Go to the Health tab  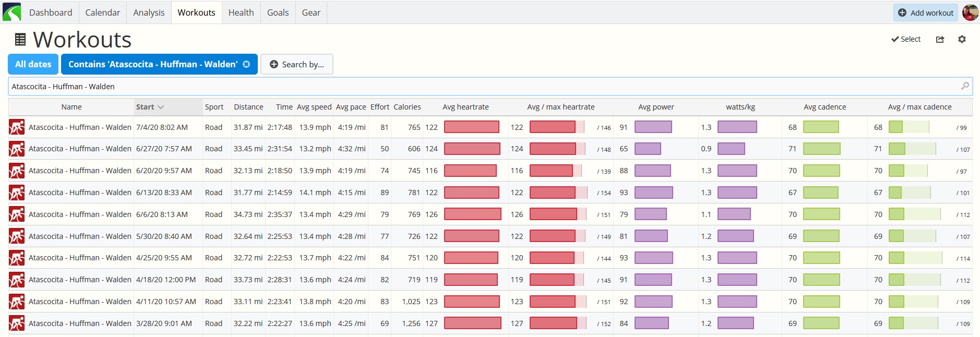[x=241, y=13]
